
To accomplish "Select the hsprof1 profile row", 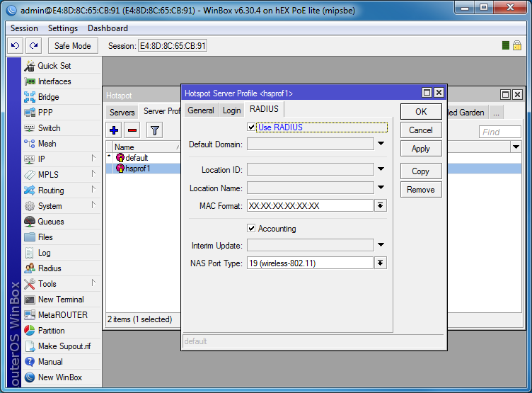I will pyautogui.click(x=143, y=169).
